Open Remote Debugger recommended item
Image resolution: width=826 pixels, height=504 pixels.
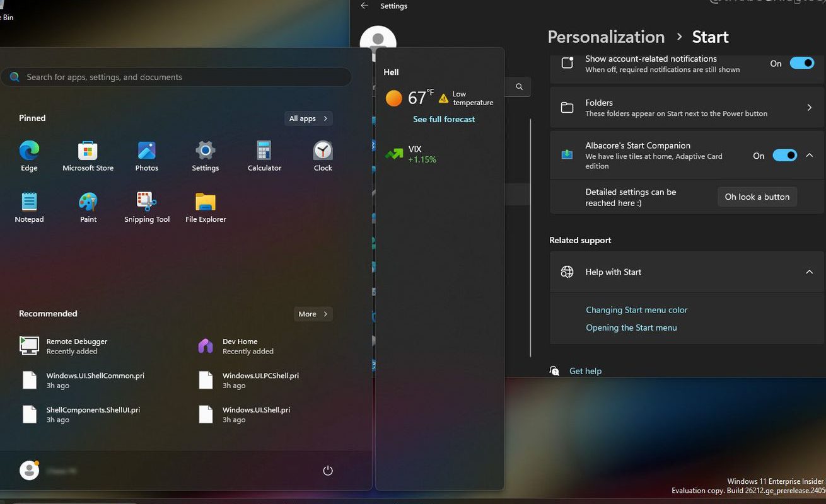point(63,346)
